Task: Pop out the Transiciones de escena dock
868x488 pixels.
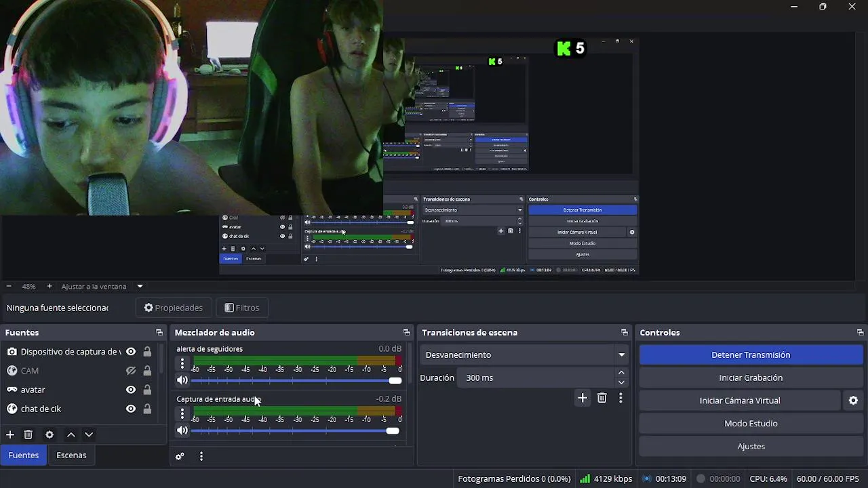Action: 625,332
